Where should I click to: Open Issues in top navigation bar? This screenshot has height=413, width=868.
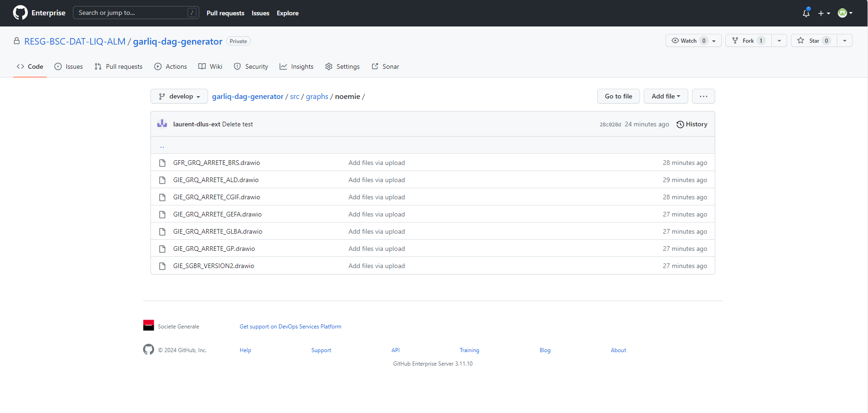coord(261,13)
